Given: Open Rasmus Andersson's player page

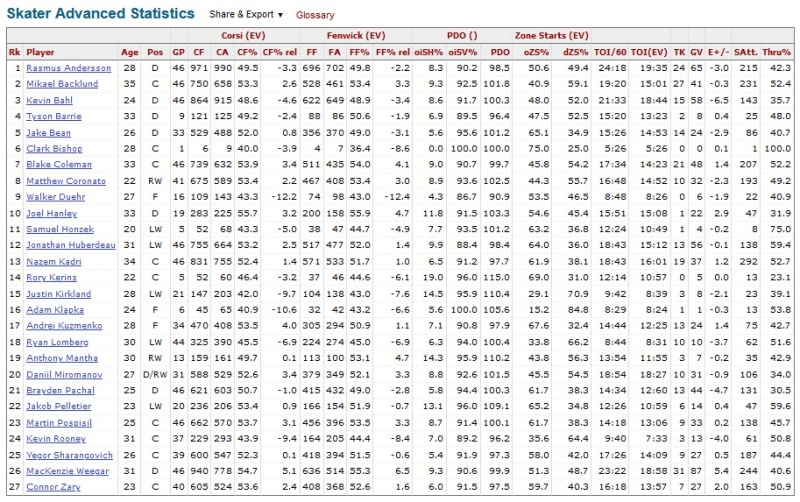Looking at the screenshot, I should 68,68.
